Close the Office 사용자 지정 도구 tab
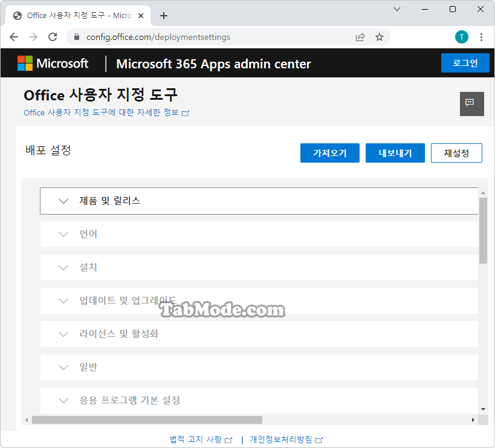 pos(141,16)
